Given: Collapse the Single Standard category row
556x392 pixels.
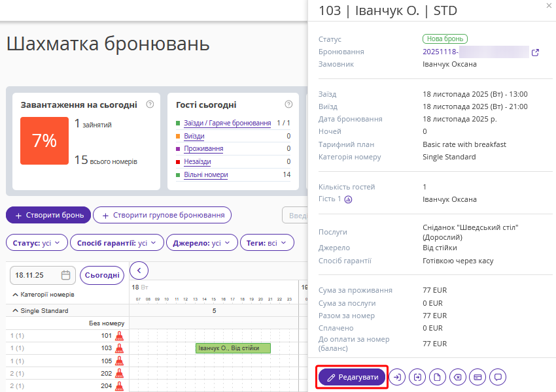Looking at the screenshot, I should point(16,311).
